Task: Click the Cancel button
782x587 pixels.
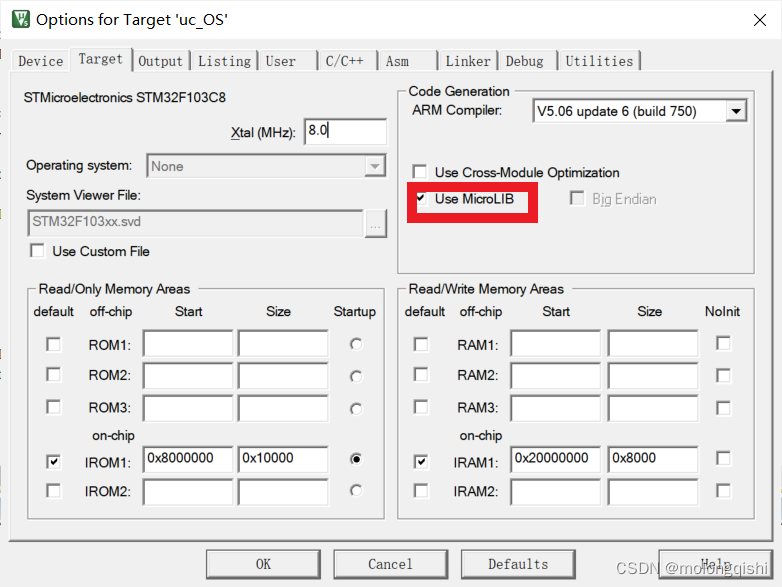Action: (391, 564)
